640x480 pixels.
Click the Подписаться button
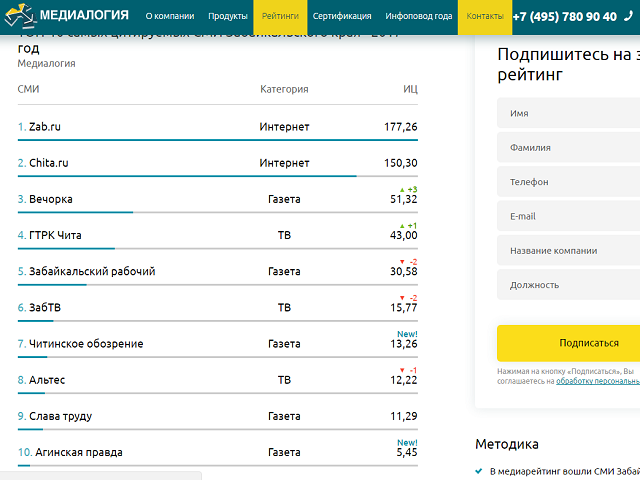pos(568,343)
